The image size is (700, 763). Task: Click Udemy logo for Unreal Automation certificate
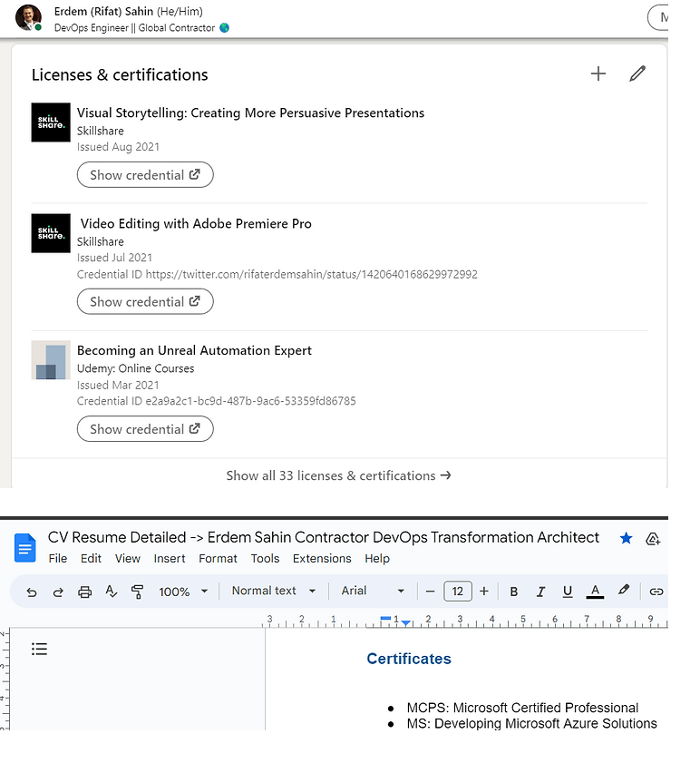(51, 360)
